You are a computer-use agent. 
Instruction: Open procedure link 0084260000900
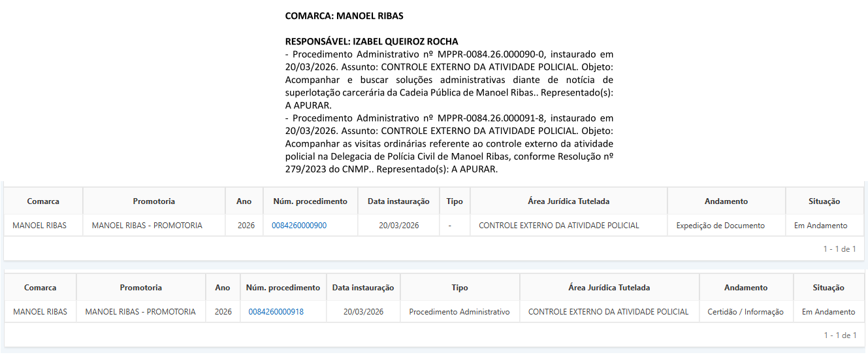(299, 226)
